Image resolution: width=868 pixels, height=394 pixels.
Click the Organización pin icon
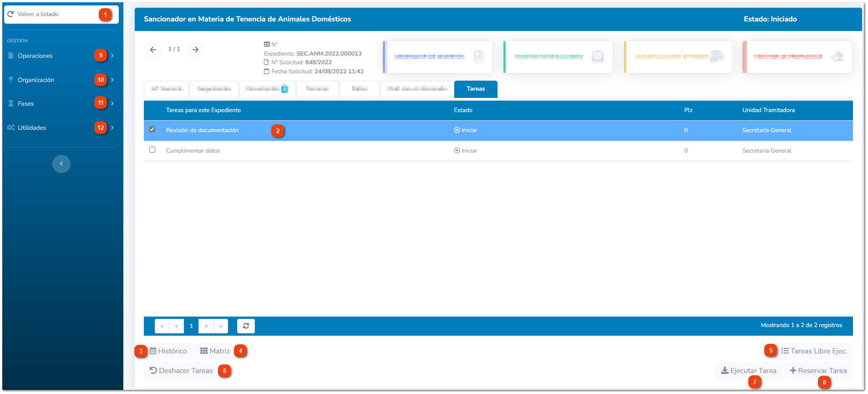[x=11, y=80]
